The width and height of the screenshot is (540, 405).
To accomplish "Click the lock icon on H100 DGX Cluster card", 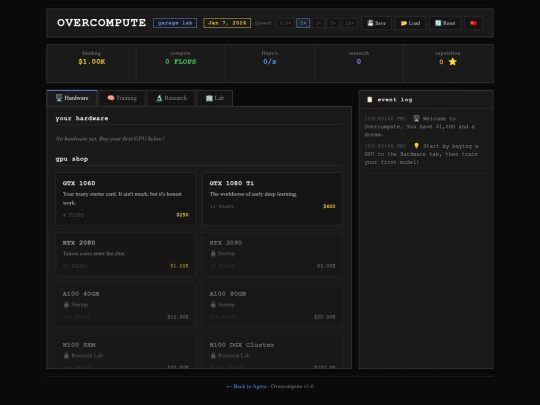I will point(213,355).
